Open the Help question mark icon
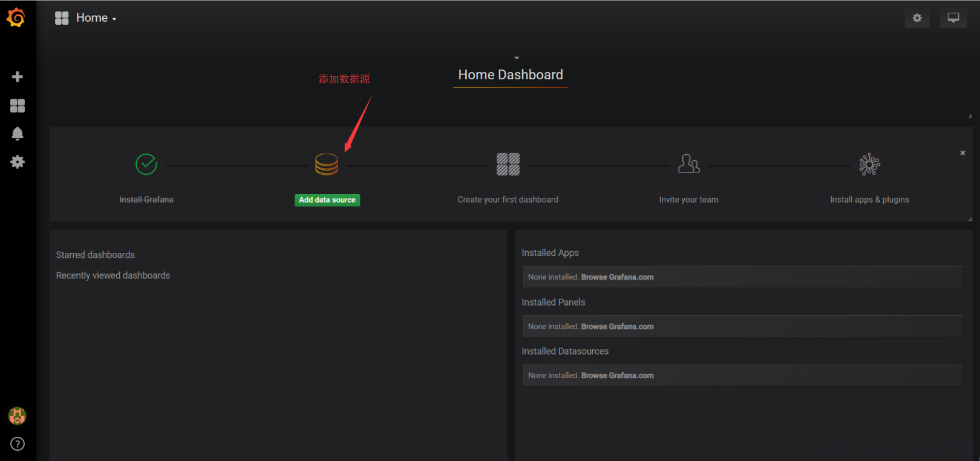The height and width of the screenshot is (461, 980). pyautogui.click(x=18, y=444)
